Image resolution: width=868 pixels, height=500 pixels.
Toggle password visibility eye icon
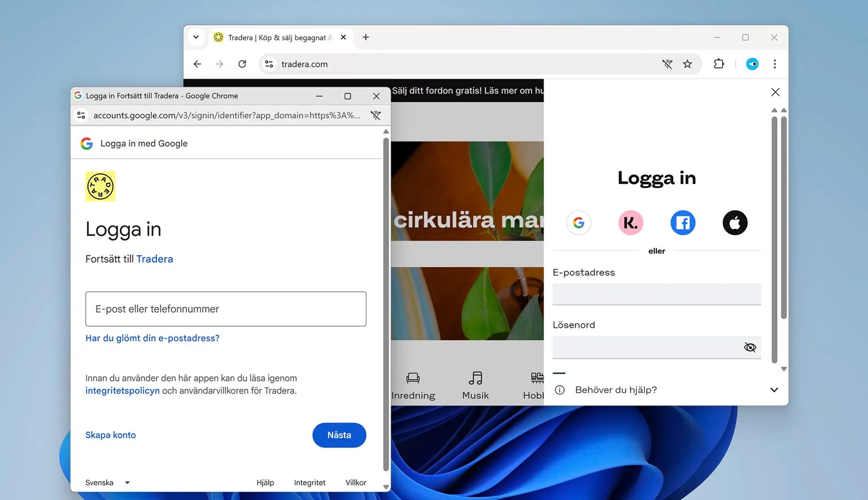pyautogui.click(x=750, y=347)
